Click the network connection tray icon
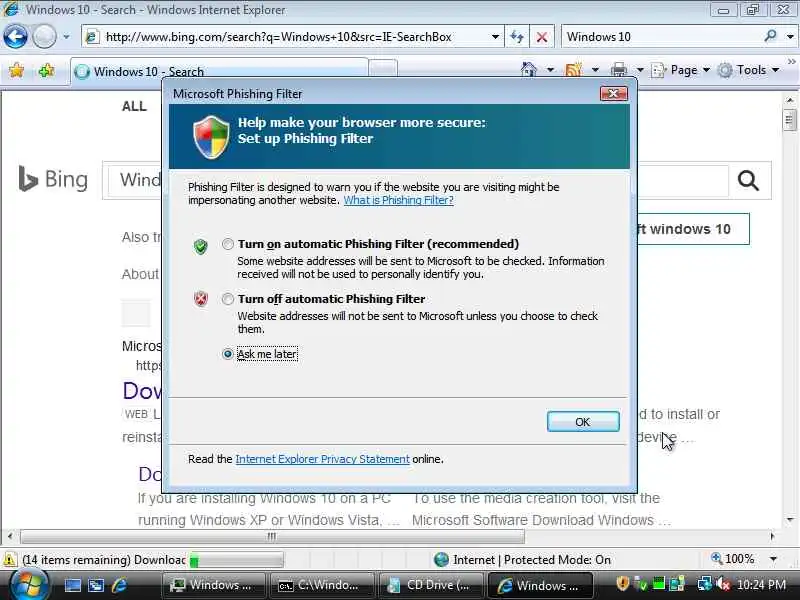Viewport: 800px width, 600px height. pos(705,584)
